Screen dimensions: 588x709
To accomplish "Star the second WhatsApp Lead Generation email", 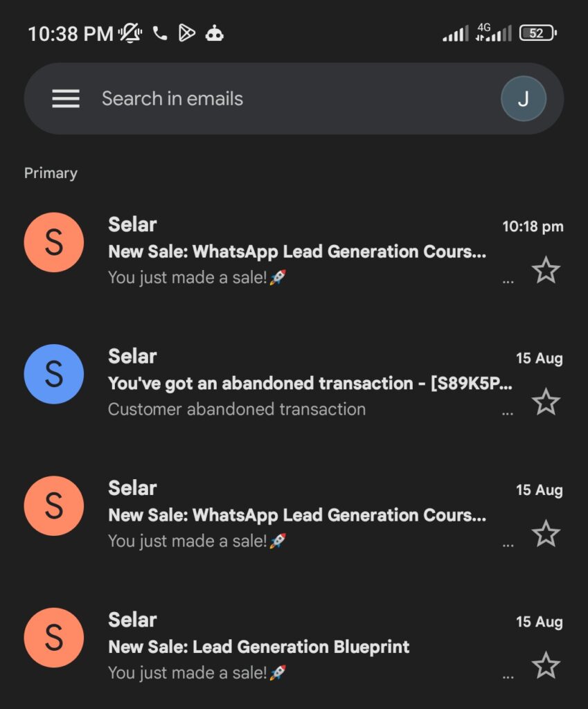I will coord(546,534).
